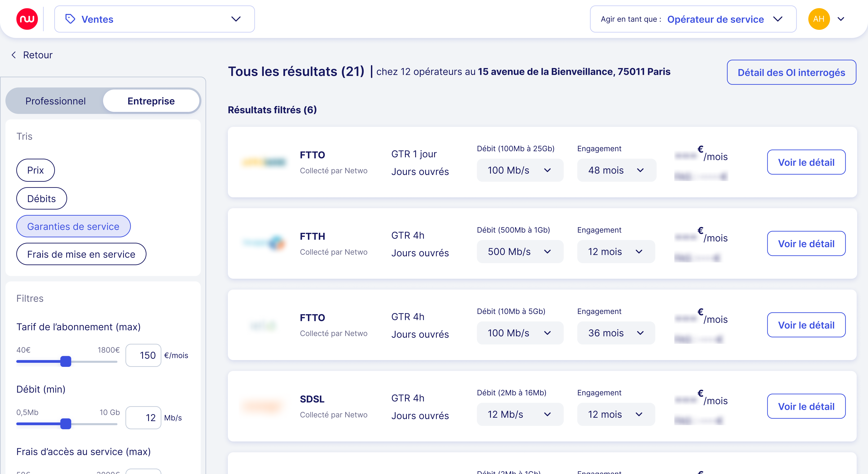Click the GTR 1 jour text
This screenshot has height=474, width=868.
pyautogui.click(x=414, y=154)
